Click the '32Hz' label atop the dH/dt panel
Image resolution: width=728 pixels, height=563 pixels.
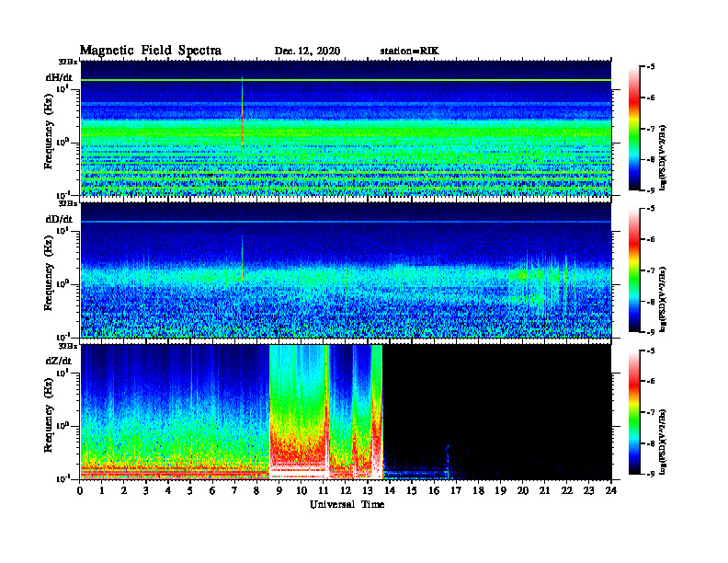(68, 61)
